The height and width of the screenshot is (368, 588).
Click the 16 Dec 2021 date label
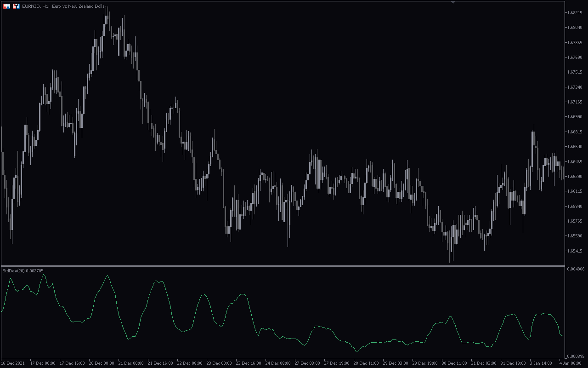coord(13,363)
